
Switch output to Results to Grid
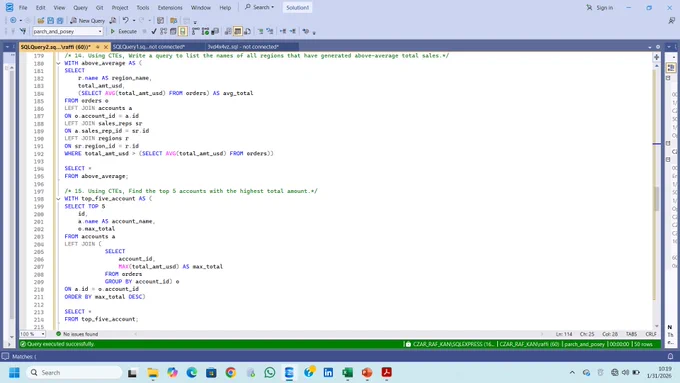point(238,31)
